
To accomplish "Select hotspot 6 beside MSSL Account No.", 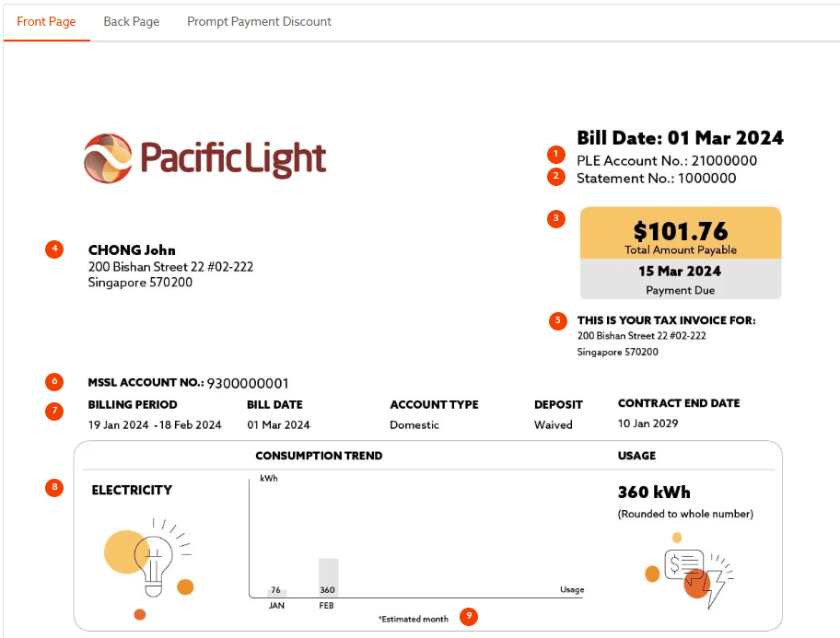I will click(54, 381).
